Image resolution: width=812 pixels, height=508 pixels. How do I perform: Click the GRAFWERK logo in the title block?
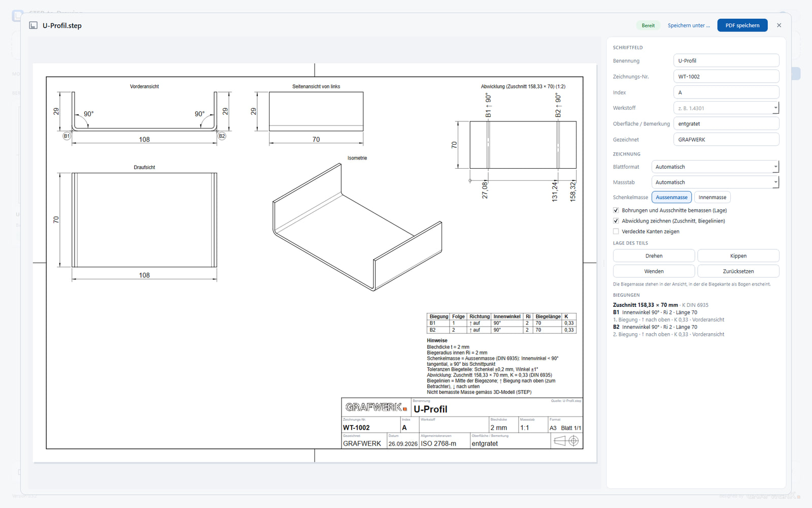[376, 407]
